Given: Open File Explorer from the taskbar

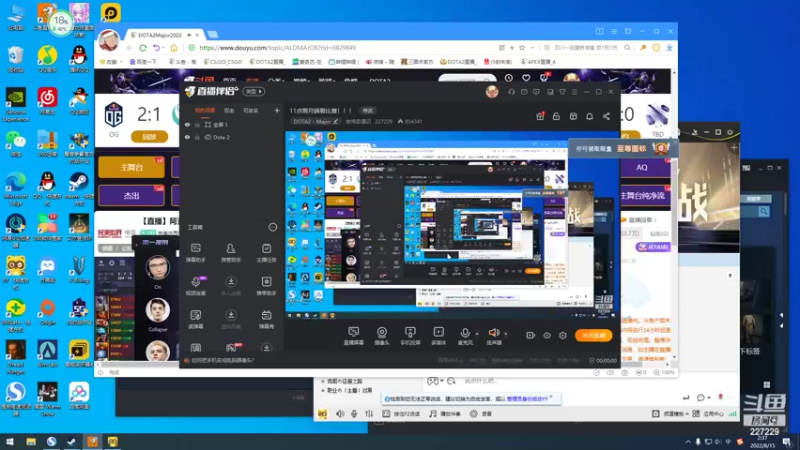Looking at the screenshot, I should [x=31, y=442].
